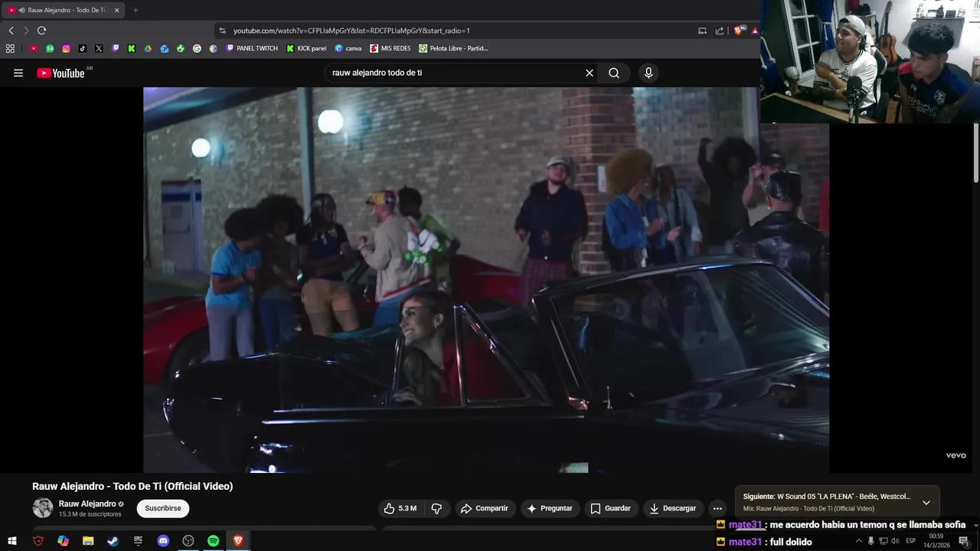The width and height of the screenshot is (980, 551).
Task: Close the Rauw Alejandro tab
Action: point(116,10)
